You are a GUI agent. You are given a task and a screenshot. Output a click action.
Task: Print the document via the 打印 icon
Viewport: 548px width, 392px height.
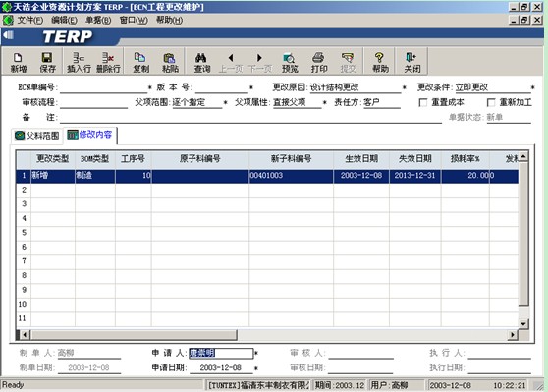coord(319,62)
